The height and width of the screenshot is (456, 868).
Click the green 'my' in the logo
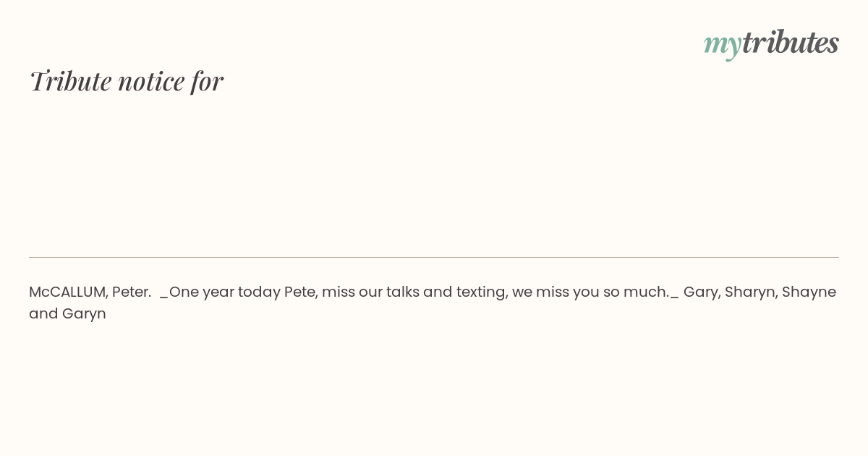(722, 45)
